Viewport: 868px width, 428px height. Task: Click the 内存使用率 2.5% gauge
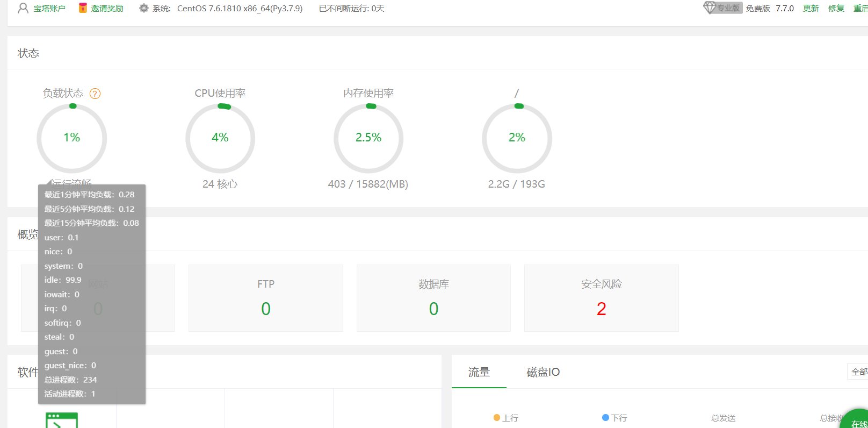point(368,138)
